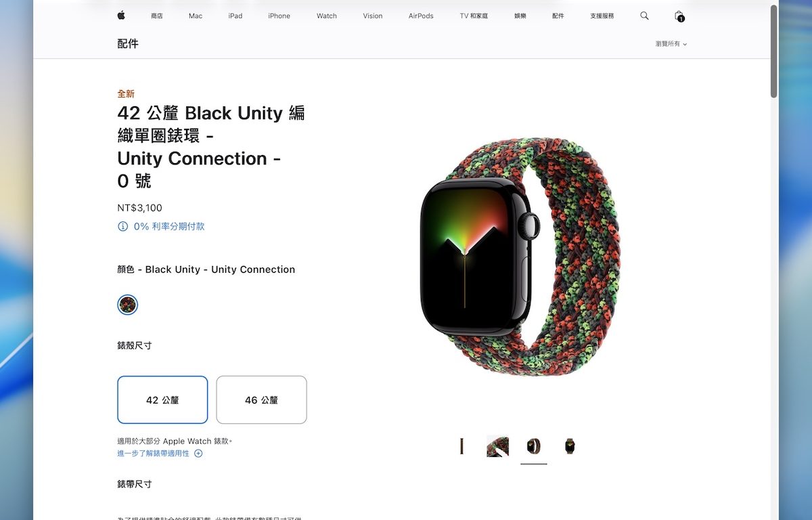The height and width of the screenshot is (520, 812).
Task: Open the Watch menu item
Action: [x=327, y=16]
